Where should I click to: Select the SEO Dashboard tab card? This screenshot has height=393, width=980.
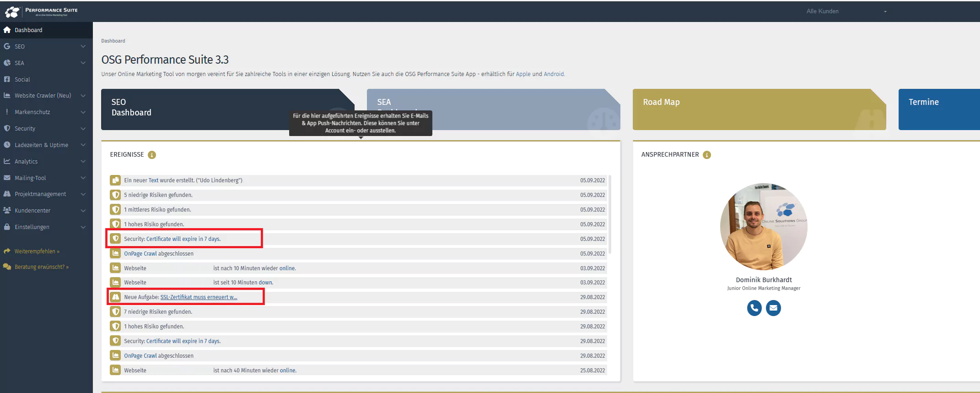pos(227,109)
